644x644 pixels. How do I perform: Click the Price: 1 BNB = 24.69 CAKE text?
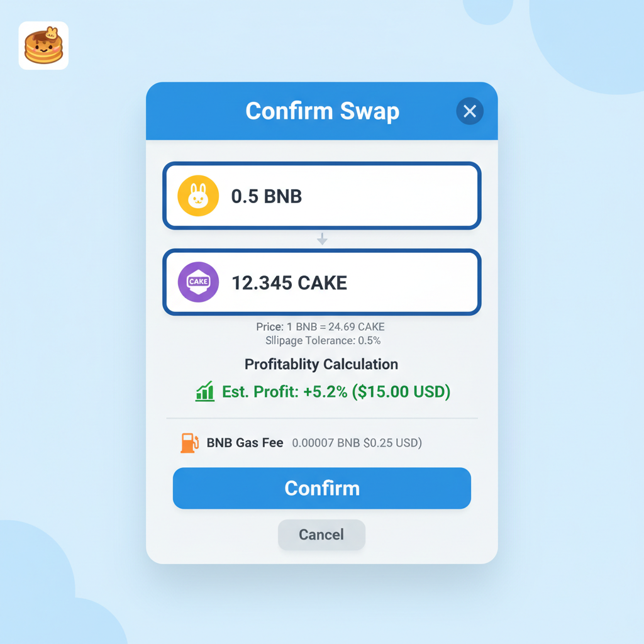coord(321,326)
